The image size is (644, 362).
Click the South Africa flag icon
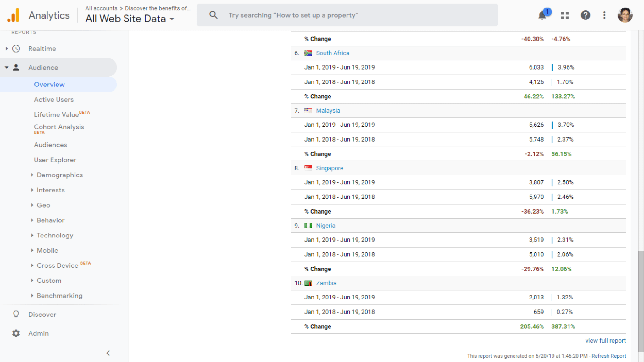[x=308, y=53]
